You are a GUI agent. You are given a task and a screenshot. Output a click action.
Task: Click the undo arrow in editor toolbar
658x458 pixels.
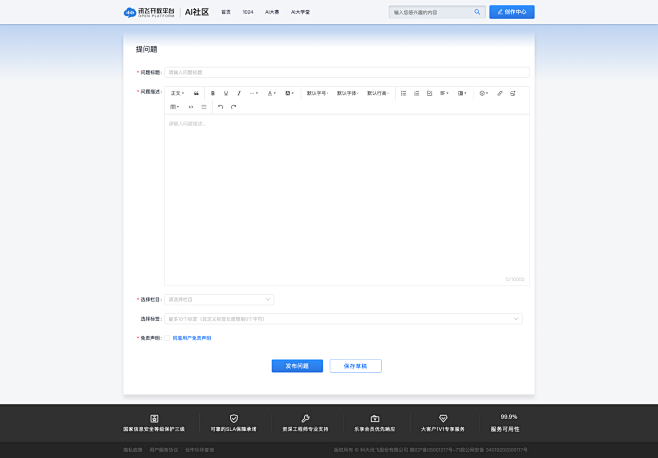pyautogui.click(x=221, y=107)
